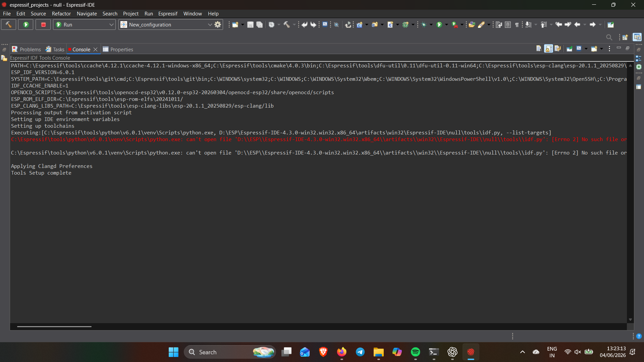This screenshot has height=362, width=644.
Task: Click the Open Element folder icon
Action: [x=472, y=24]
